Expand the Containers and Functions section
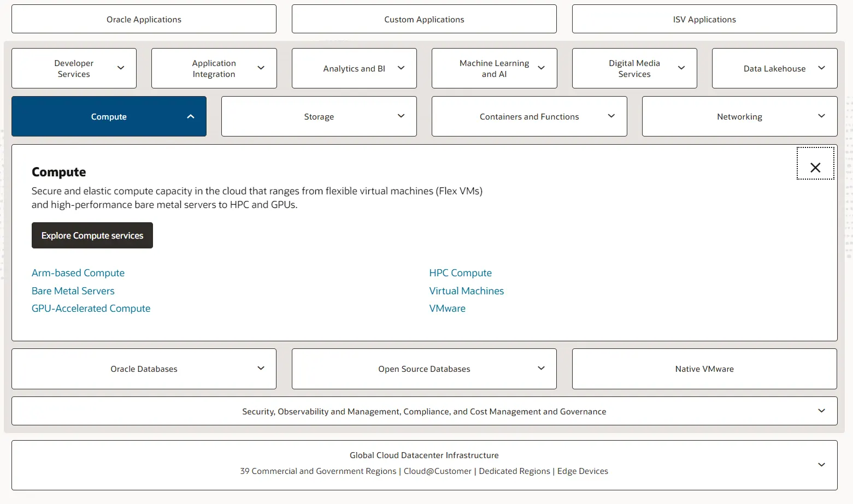Viewport: 853px width, 504px height. click(530, 116)
